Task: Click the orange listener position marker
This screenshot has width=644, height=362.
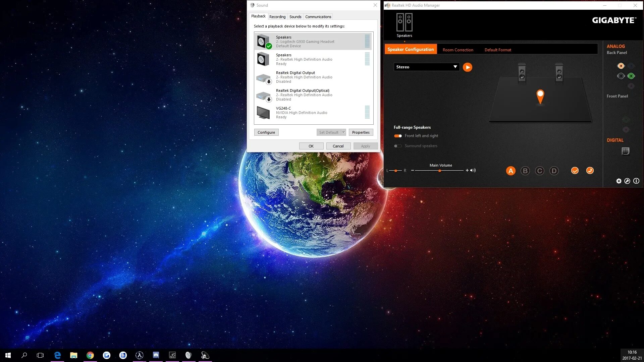Action: click(540, 97)
